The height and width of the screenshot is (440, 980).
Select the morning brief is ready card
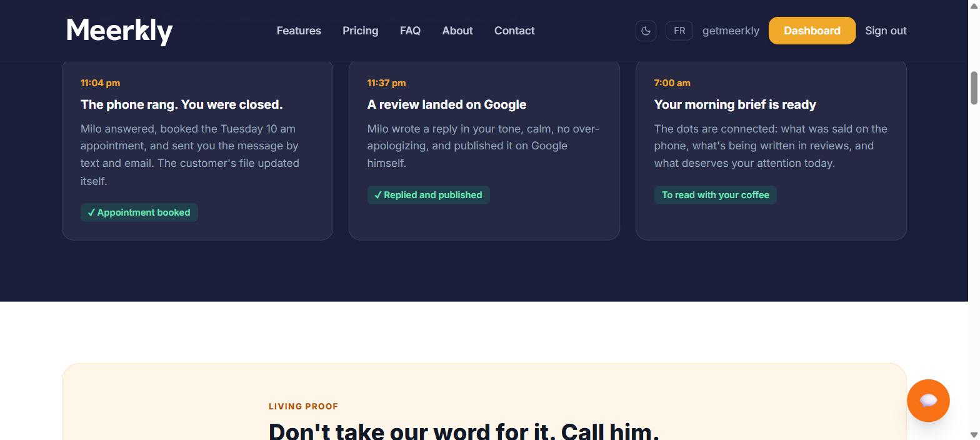[x=771, y=150]
